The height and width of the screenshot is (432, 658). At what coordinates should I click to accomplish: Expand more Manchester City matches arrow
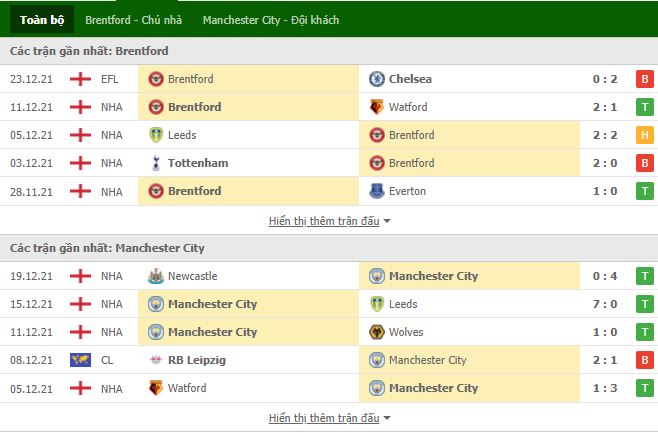point(387,418)
